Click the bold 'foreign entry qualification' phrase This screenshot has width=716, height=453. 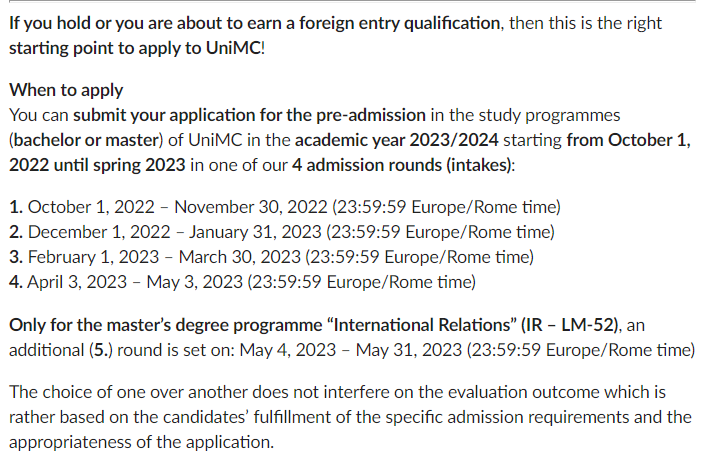pyautogui.click(x=395, y=22)
